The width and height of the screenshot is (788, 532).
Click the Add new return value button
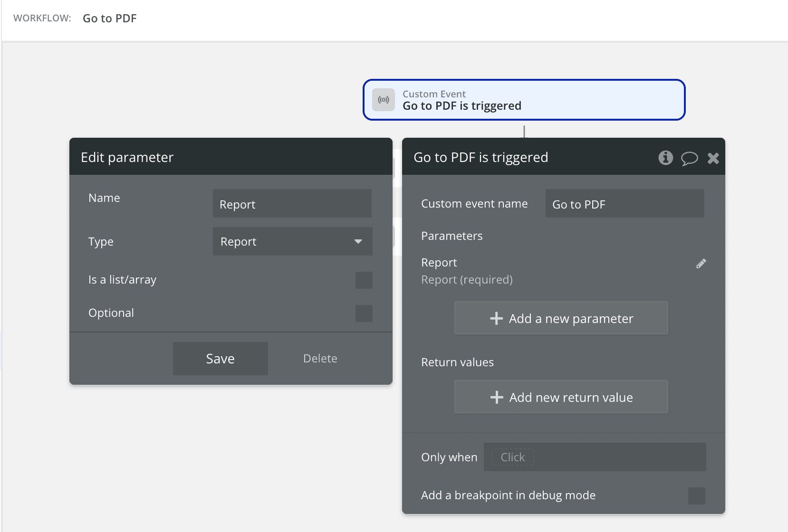(561, 397)
